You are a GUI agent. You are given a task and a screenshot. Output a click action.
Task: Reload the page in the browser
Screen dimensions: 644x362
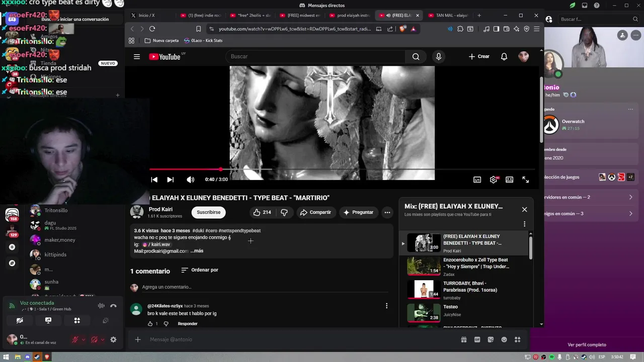coord(152,29)
